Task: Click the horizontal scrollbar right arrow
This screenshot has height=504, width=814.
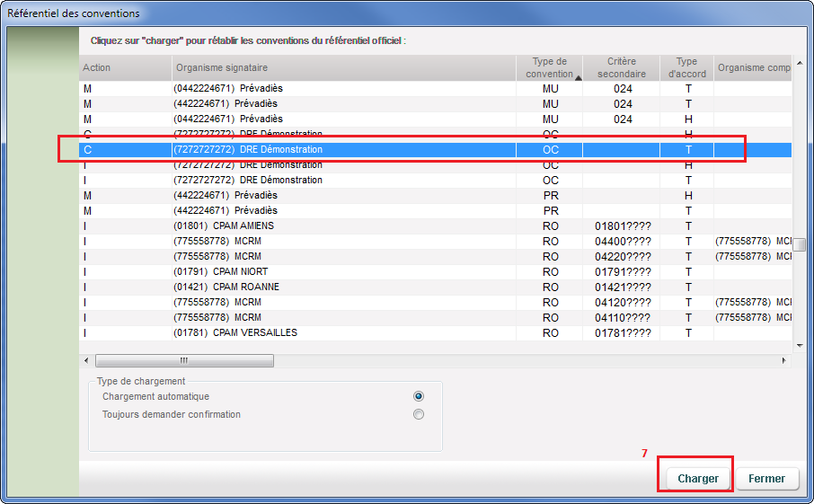Action: (784, 360)
